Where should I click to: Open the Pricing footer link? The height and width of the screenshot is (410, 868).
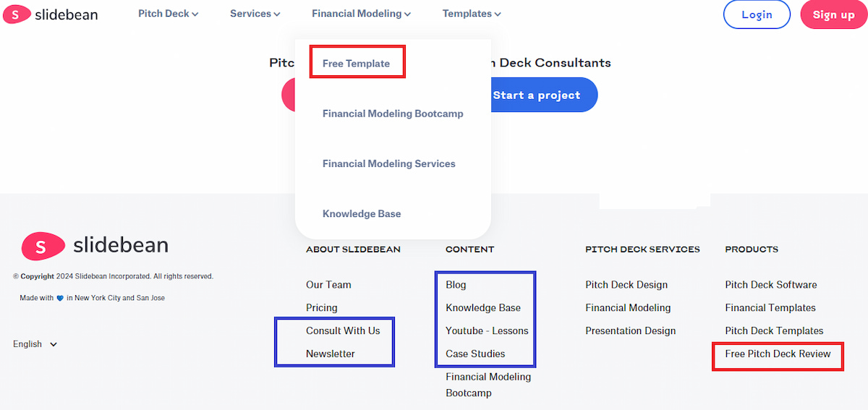pos(321,308)
